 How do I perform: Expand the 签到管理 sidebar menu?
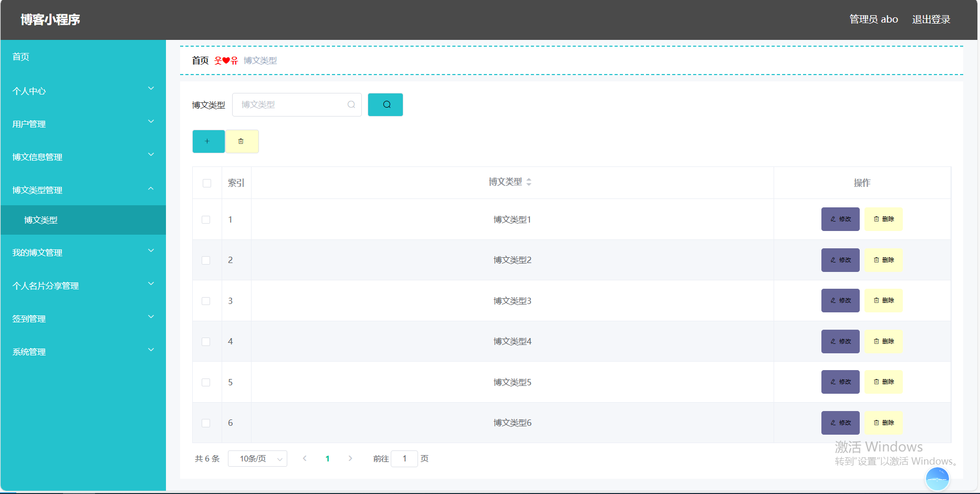tap(83, 319)
